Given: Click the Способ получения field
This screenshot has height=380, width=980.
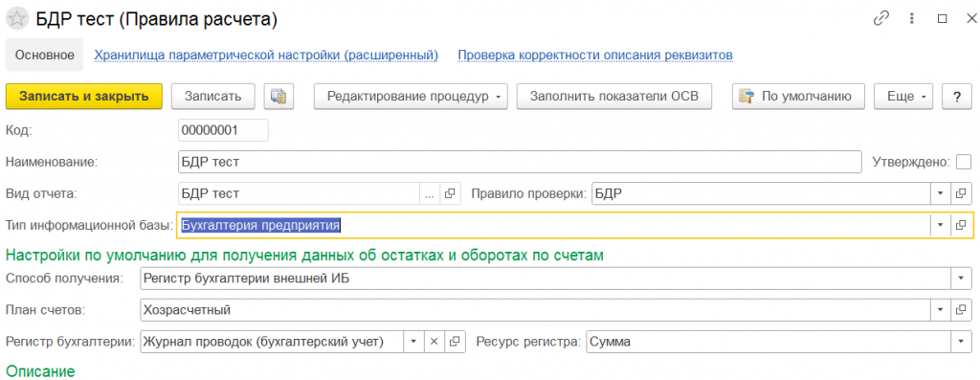Looking at the screenshot, I should coord(546,278).
